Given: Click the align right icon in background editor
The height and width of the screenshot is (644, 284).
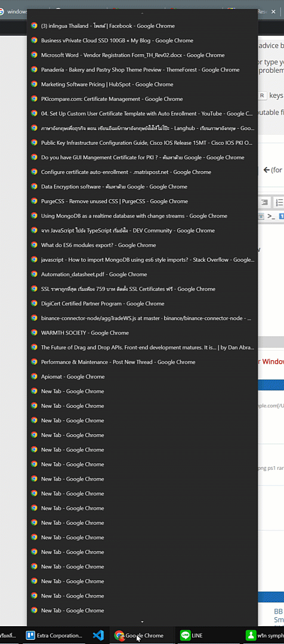Looking at the screenshot, I should tap(265, 202).
